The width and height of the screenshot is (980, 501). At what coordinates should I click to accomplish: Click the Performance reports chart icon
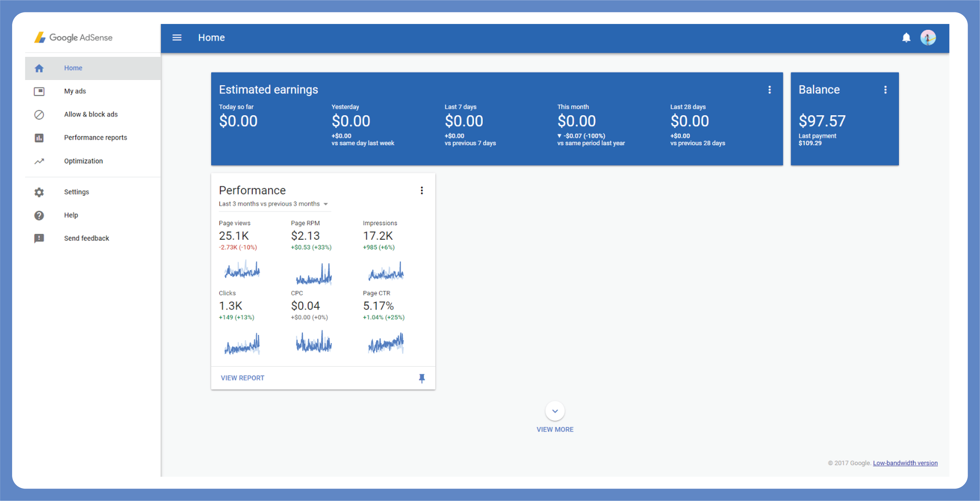[39, 138]
